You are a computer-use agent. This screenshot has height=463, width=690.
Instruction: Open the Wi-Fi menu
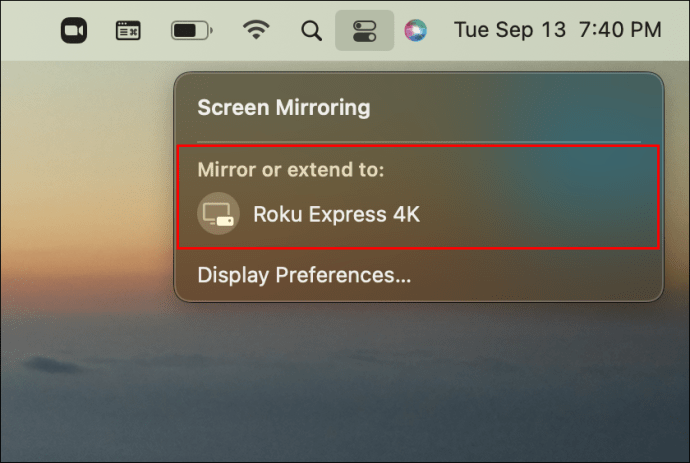(x=257, y=30)
